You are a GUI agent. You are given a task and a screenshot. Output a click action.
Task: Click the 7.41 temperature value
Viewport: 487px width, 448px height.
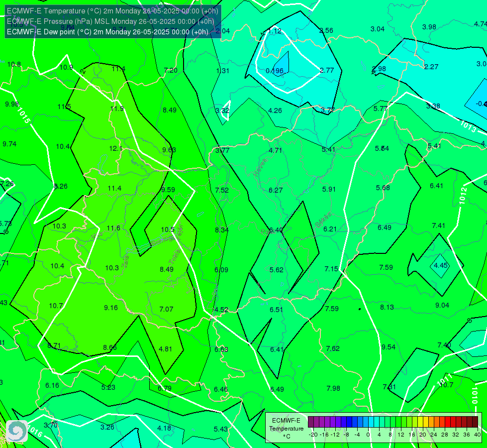439,225
